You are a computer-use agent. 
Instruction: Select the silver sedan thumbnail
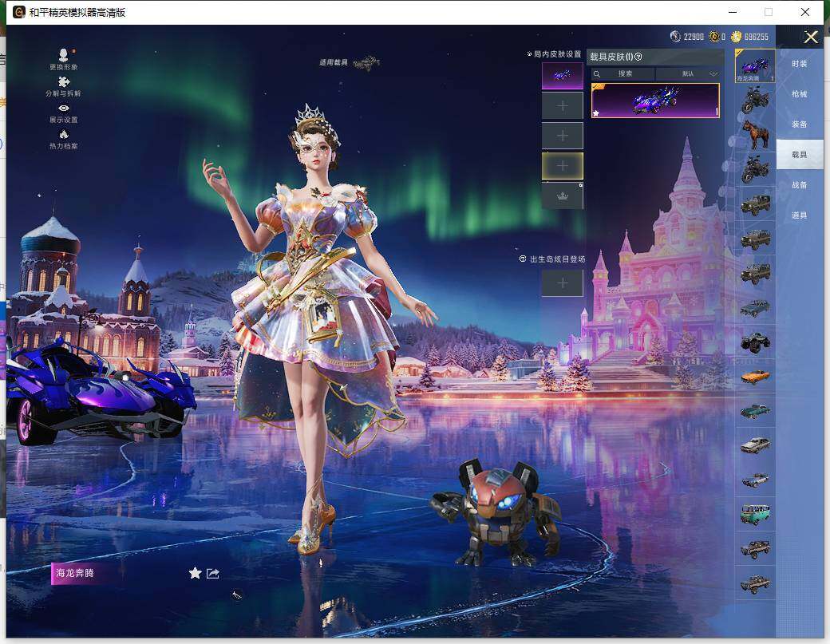pyautogui.click(x=755, y=445)
